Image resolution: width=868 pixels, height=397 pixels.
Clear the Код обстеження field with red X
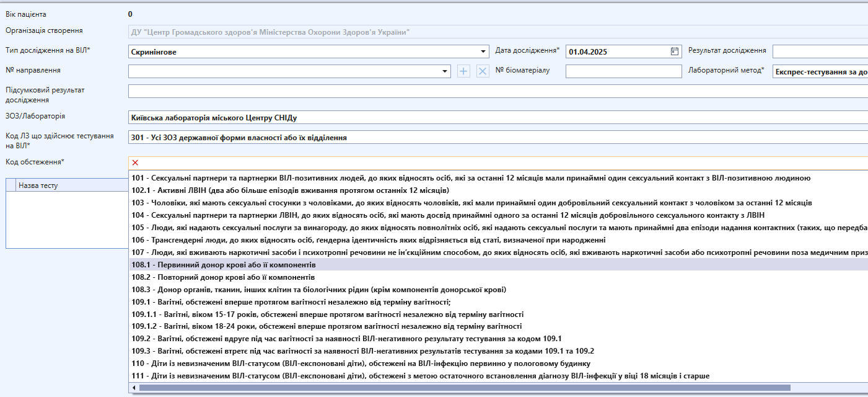[135, 163]
